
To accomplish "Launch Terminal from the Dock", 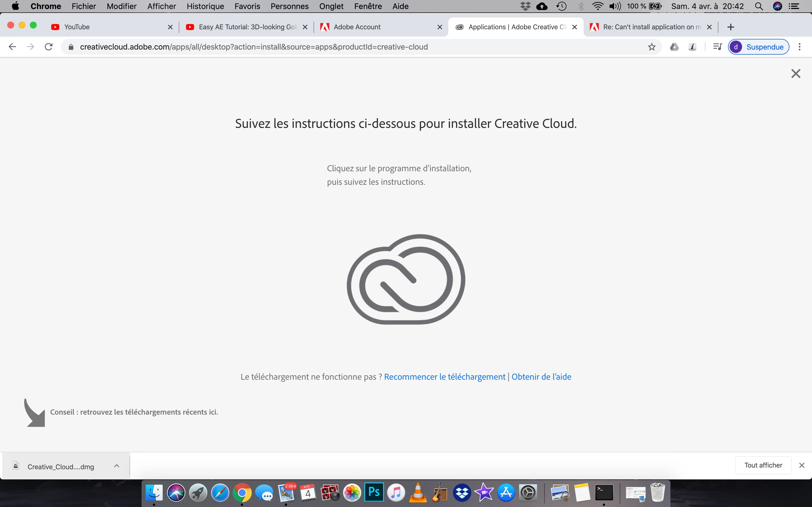I will (x=604, y=493).
